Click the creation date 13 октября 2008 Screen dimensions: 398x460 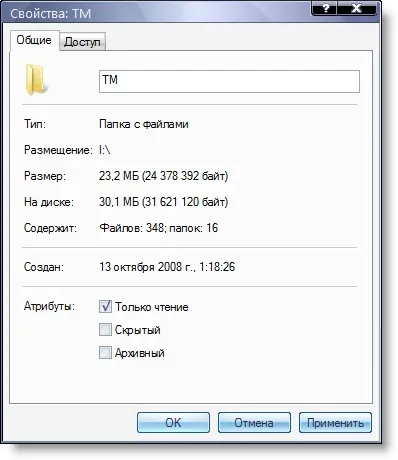(x=167, y=267)
